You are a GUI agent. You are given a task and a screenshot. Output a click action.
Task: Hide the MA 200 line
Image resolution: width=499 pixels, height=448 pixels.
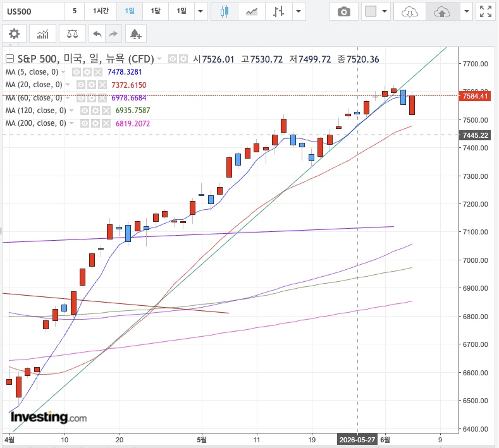click(85, 123)
